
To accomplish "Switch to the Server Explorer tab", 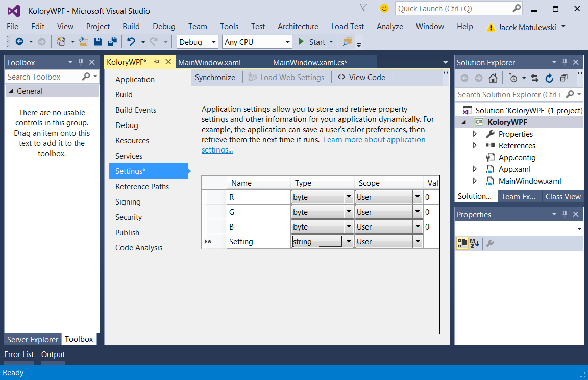I will [x=33, y=339].
